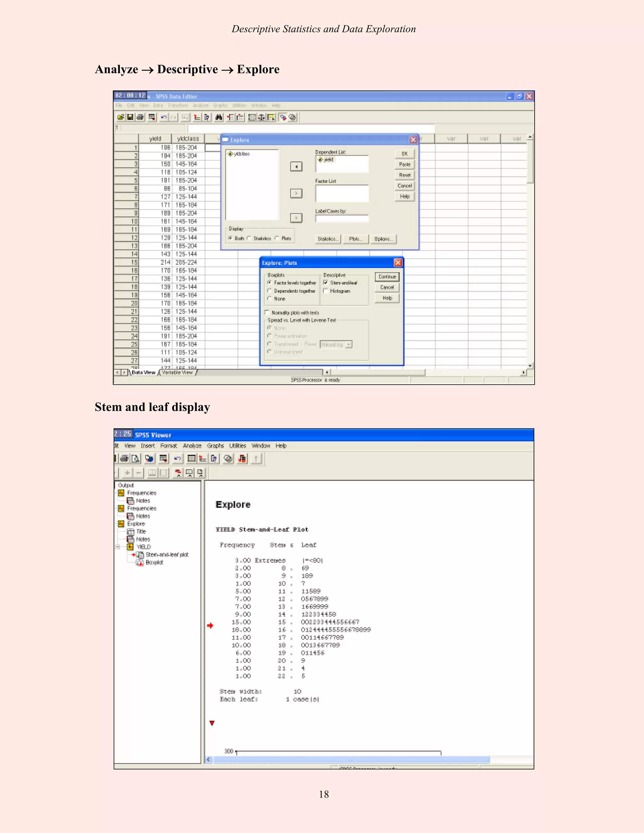Click the Select Cases icon in Data Editor

(271, 118)
